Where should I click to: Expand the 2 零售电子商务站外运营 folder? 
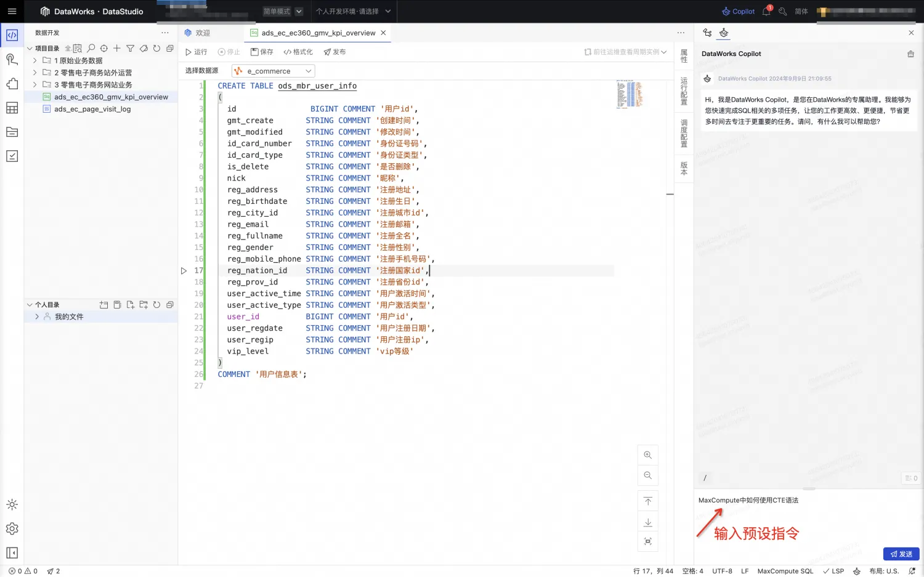[x=35, y=73]
